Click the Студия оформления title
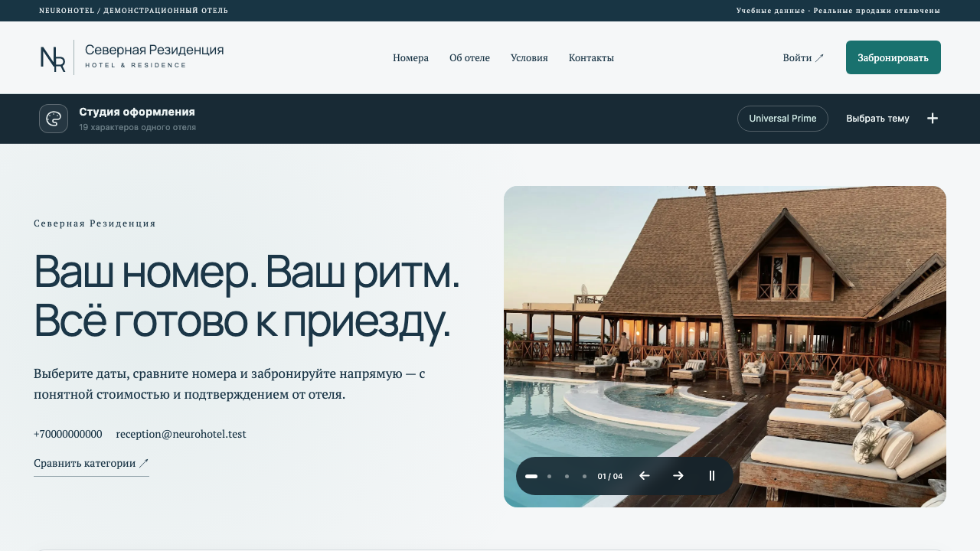The height and width of the screenshot is (551, 980). (137, 112)
